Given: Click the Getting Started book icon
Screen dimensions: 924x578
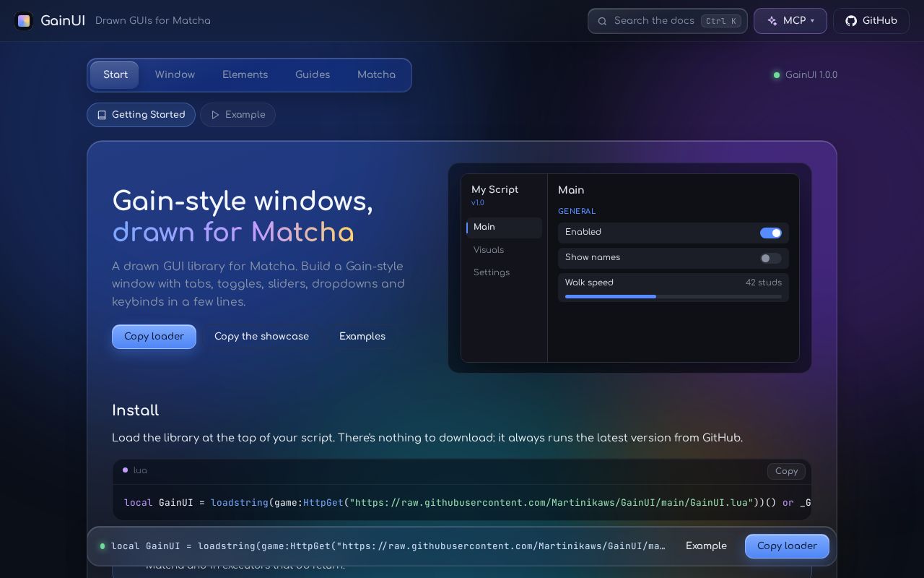Looking at the screenshot, I should (102, 115).
